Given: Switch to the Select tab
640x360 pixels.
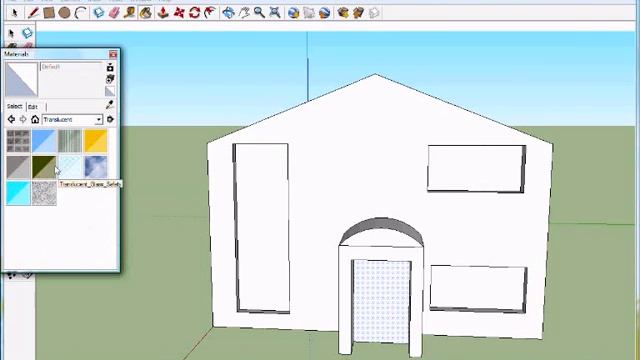Looking at the screenshot, I should pyautogui.click(x=14, y=106).
